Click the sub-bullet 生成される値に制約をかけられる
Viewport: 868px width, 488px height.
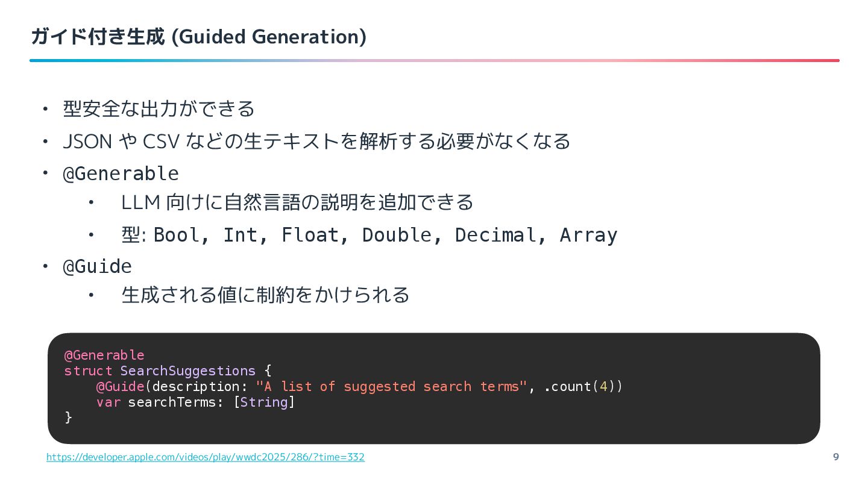pyautogui.click(x=265, y=295)
